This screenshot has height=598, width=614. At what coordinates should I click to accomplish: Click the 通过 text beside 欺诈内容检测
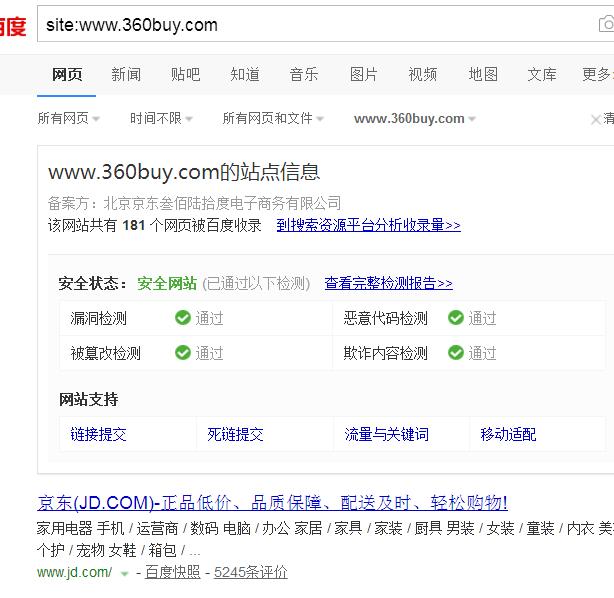tap(482, 353)
